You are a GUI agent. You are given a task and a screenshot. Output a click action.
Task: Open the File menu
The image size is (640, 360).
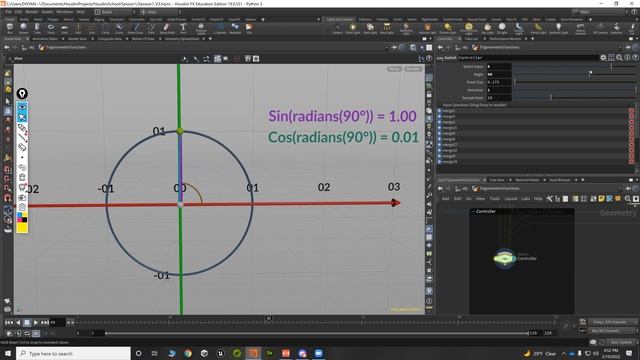pos(8,12)
